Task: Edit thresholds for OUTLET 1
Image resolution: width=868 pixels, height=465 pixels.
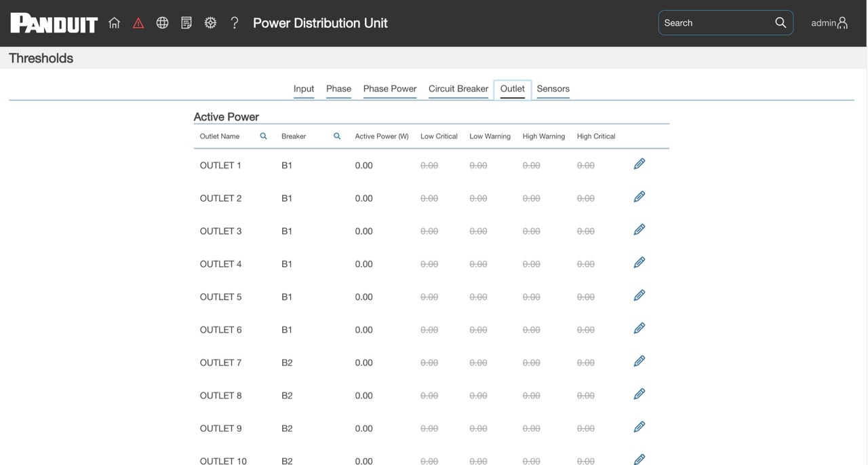Action: (639, 164)
